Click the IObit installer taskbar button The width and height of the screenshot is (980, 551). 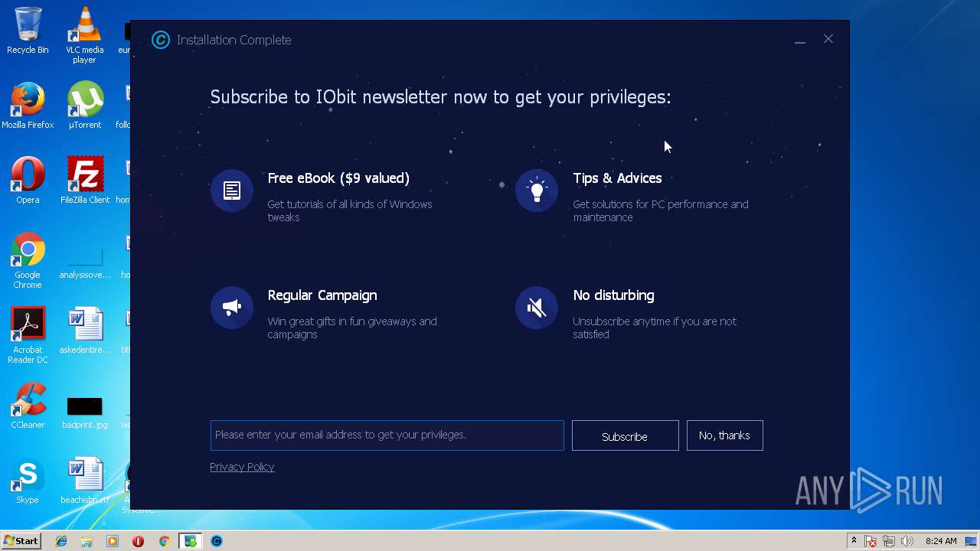pyautogui.click(x=190, y=541)
